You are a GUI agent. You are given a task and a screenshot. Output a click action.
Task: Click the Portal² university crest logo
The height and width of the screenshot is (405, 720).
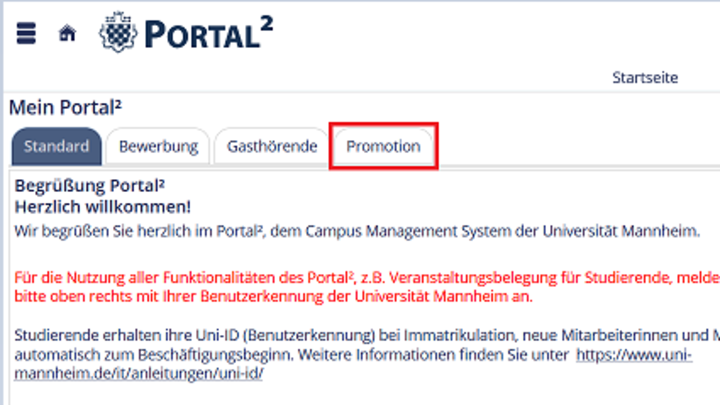(x=118, y=32)
